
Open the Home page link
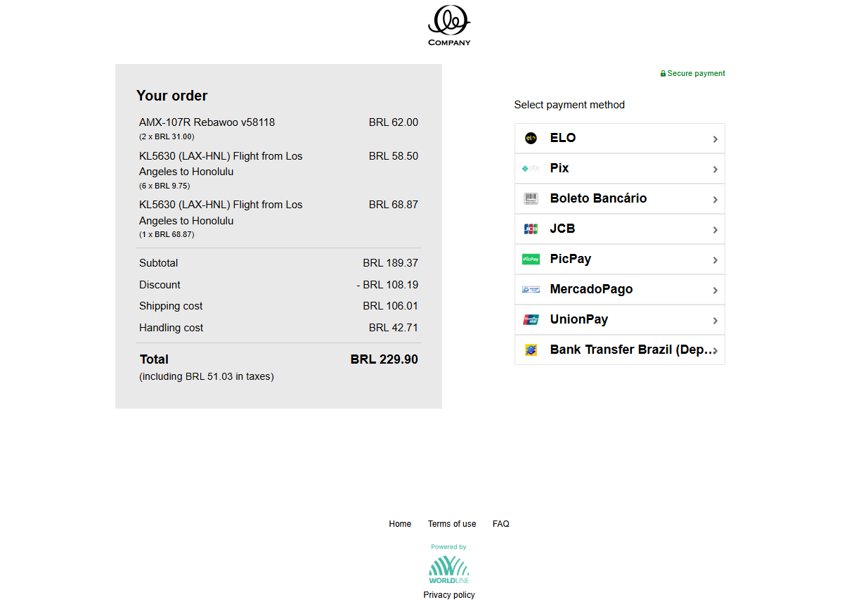(399, 523)
